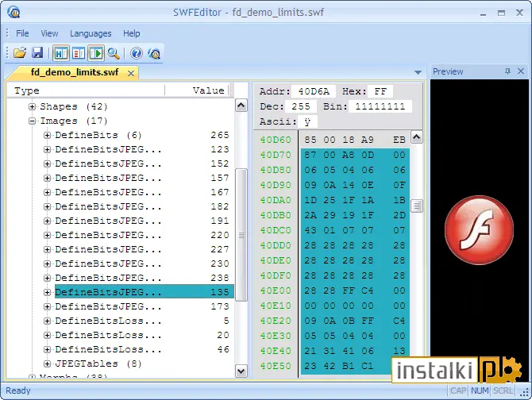Toggle the preview panel play button

tap(96, 53)
